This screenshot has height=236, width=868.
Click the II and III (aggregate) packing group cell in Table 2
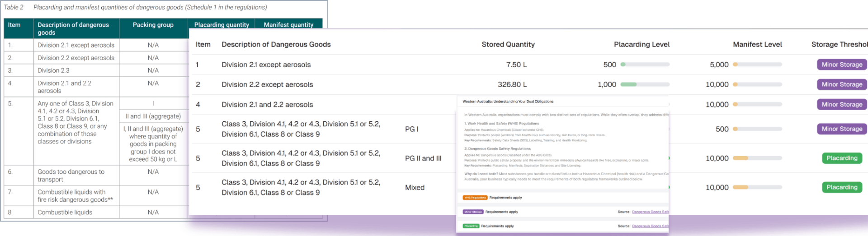[153, 116]
